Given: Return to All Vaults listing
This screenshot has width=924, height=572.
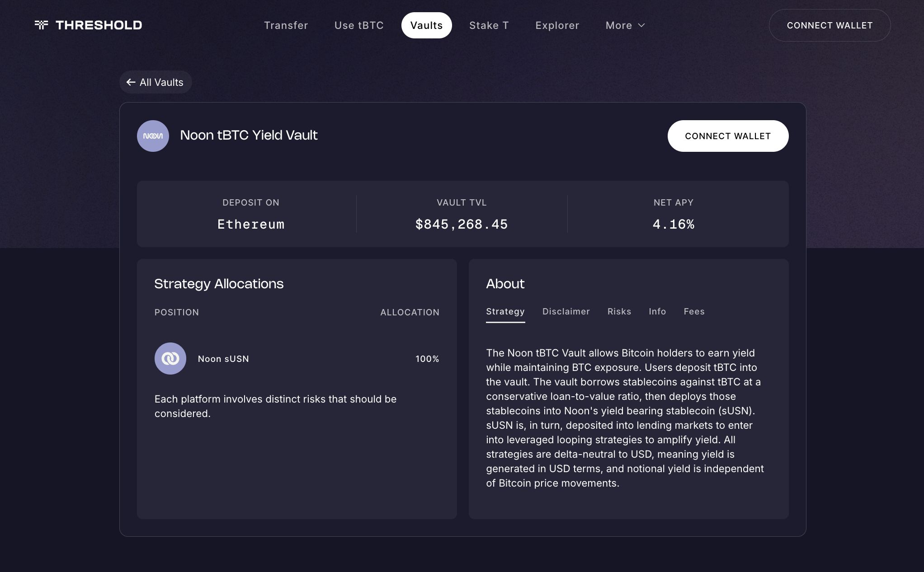Looking at the screenshot, I should click(x=156, y=82).
